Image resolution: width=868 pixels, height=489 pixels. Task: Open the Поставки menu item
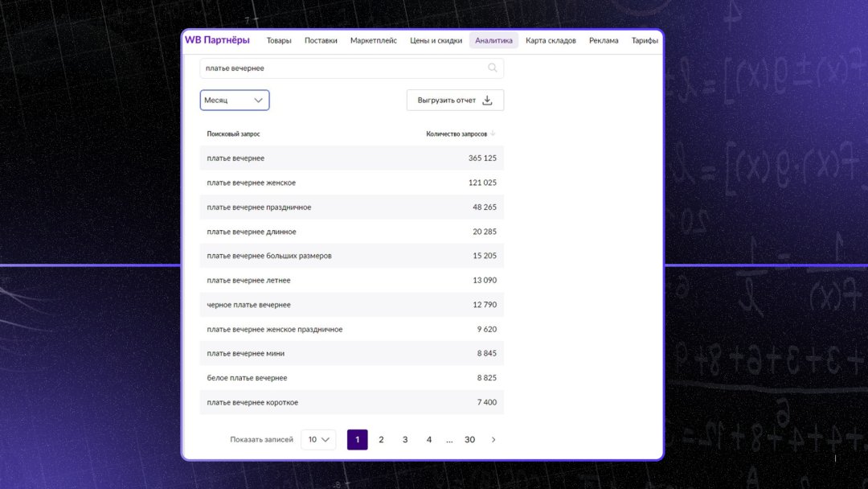click(321, 41)
